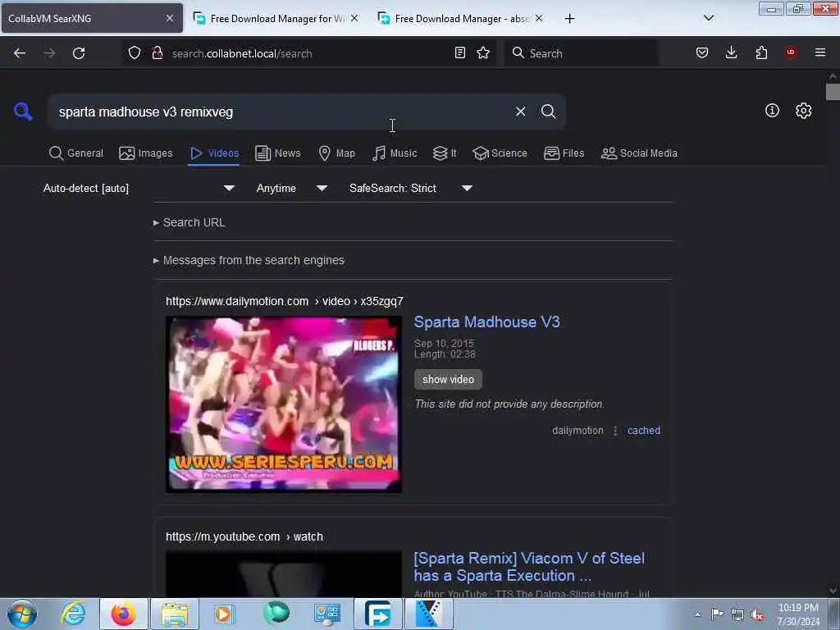Open the language Auto-detect dropdown
Screen dimensions: 840x630
[x=139, y=188]
